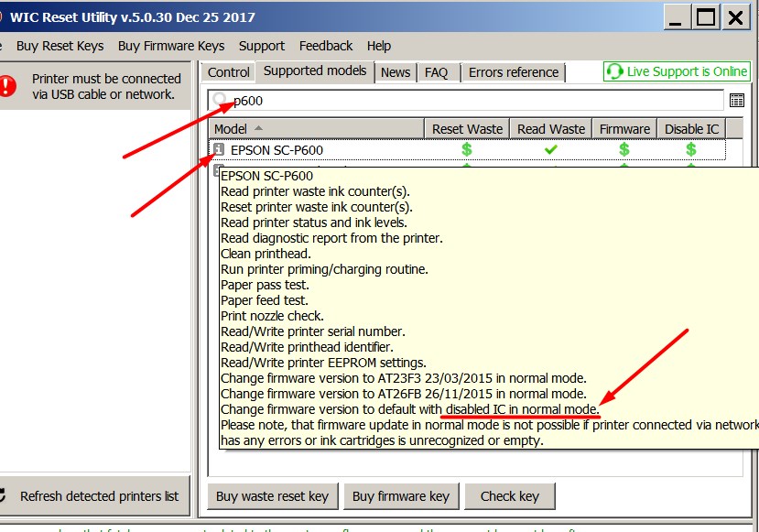Click Disable IC dollar icon for SC-P600
The height and width of the screenshot is (532, 759).
click(x=690, y=149)
